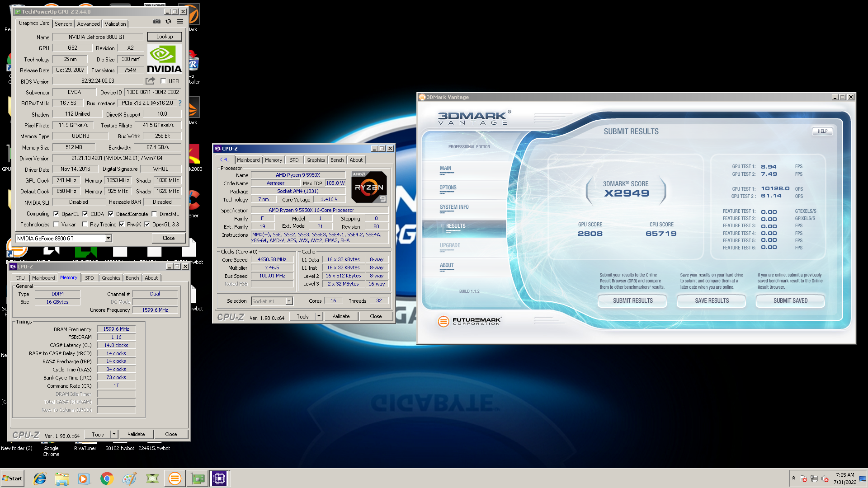Expand the Tools arrow in CPU-Z CPU window

click(x=319, y=316)
